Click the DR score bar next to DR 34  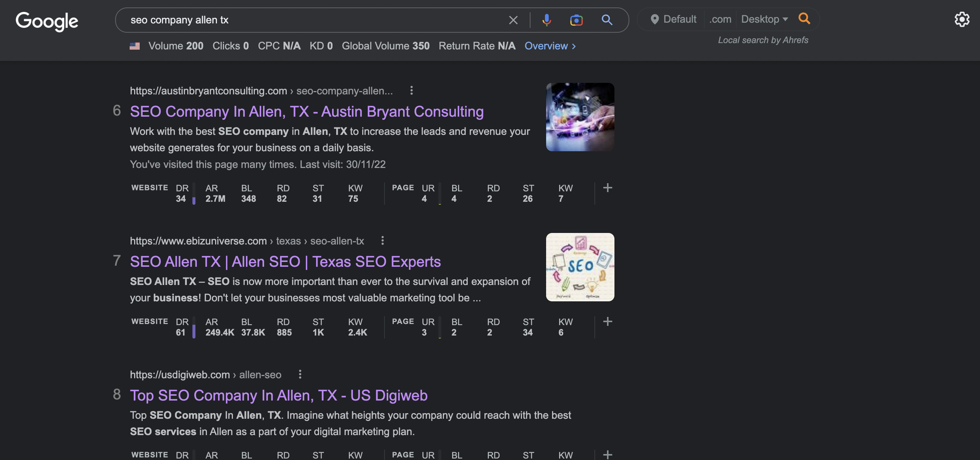[x=194, y=193]
